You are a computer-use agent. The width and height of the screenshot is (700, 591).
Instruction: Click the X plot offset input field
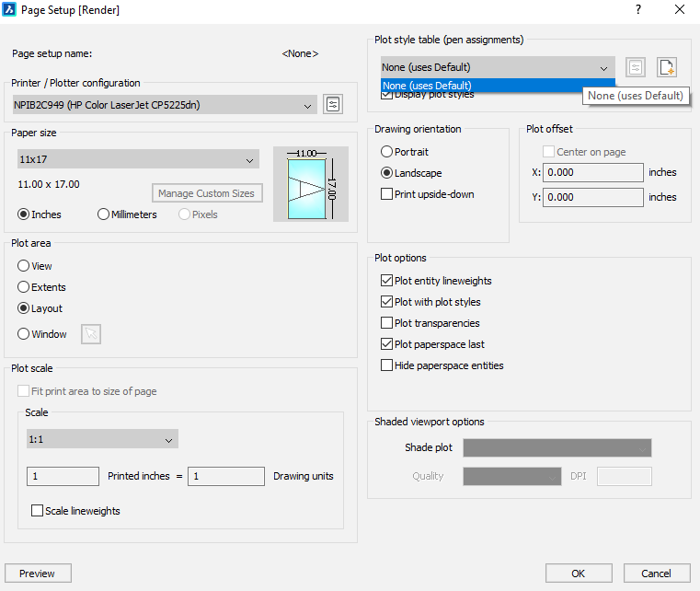click(593, 172)
